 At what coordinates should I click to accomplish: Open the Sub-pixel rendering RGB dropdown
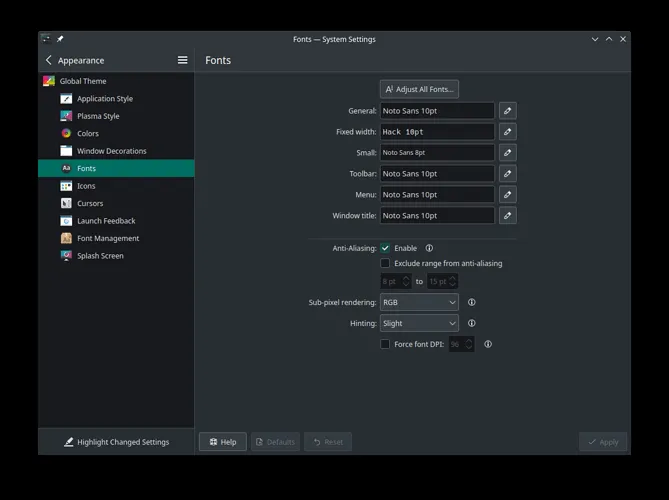[x=419, y=302]
